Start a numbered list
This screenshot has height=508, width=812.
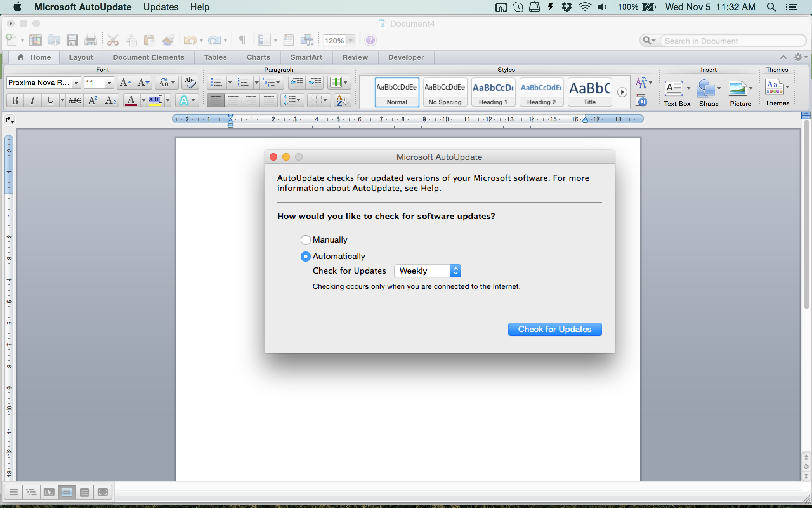(x=243, y=82)
